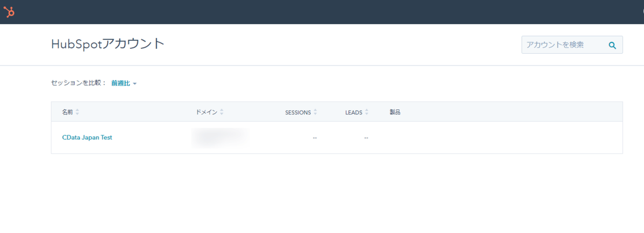
Task: Click the HubSpot sprocket logo
Action: [x=9, y=11]
